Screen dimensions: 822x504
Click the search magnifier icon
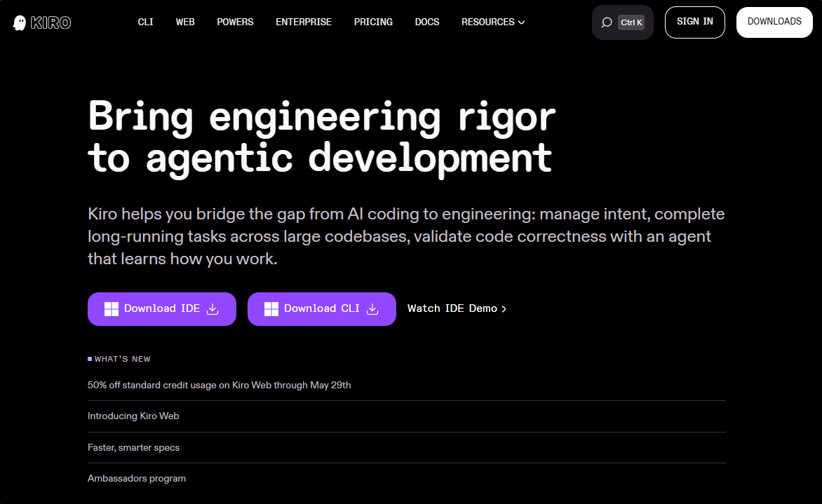click(x=607, y=22)
